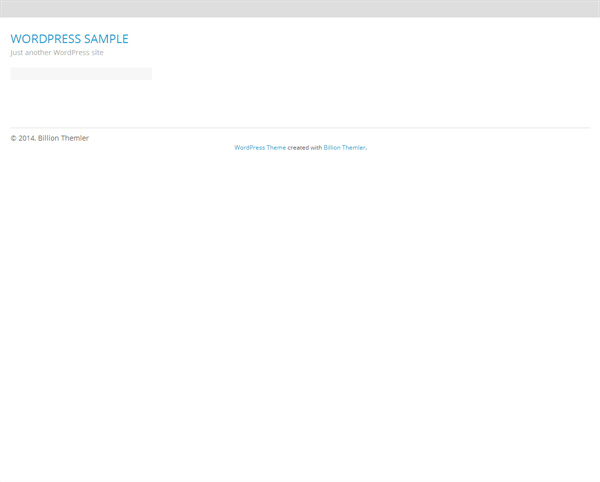The height and width of the screenshot is (482, 600).
Task: Click the 'created with' footer text
Action: pyautogui.click(x=305, y=148)
